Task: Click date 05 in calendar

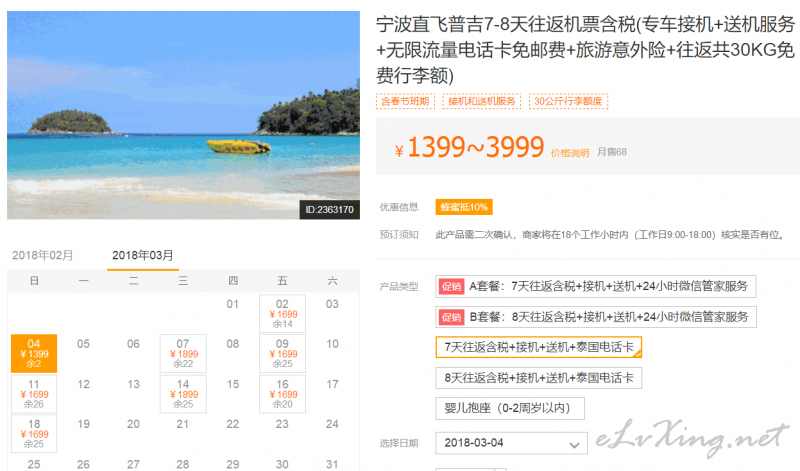Action: (83, 344)
